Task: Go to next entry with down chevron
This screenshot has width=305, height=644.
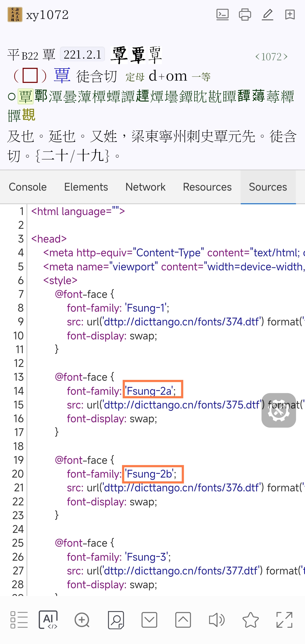Action: [149, 620]
